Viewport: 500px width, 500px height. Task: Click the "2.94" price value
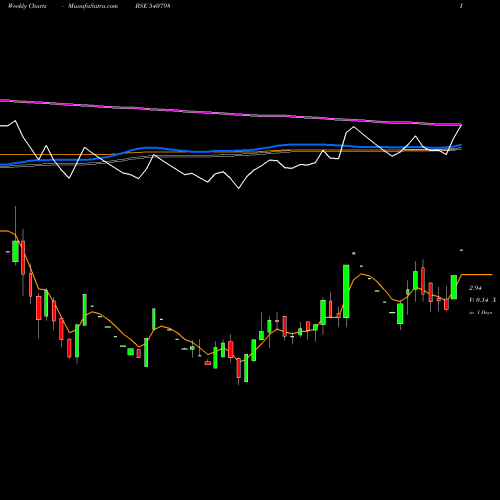coord(475,288)
